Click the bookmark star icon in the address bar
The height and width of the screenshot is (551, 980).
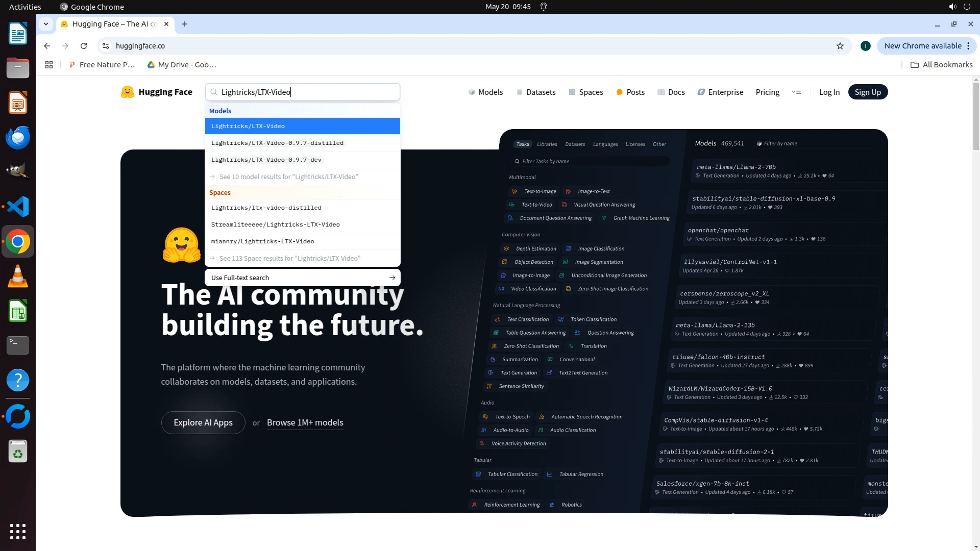click(840, 46)
